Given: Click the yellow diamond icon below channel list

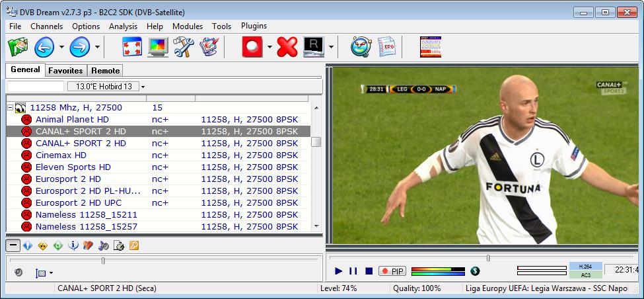Looking at the screenshot, I should (x=43, y=246).
